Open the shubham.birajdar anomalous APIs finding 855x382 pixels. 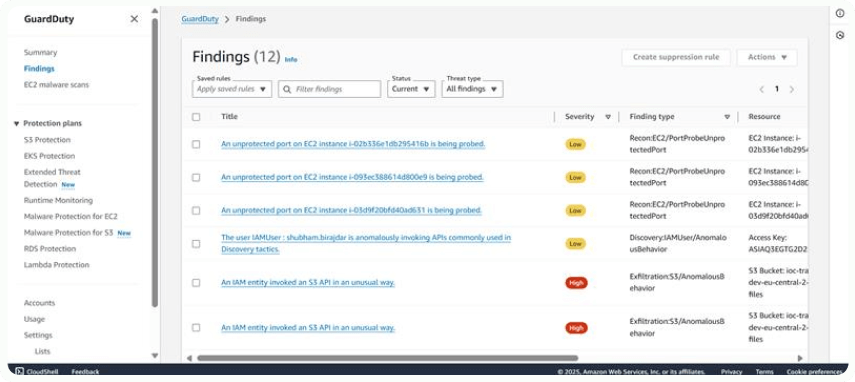click(x=366, y=244)
